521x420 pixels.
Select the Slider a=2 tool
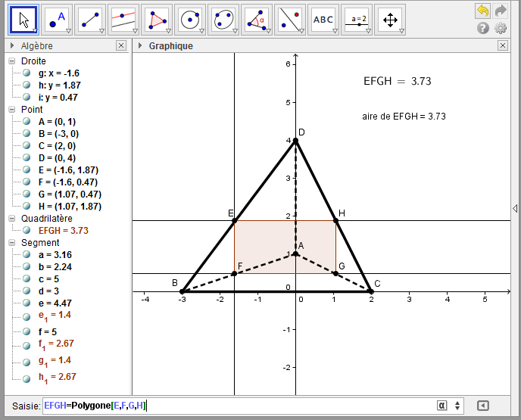point(358,20)
